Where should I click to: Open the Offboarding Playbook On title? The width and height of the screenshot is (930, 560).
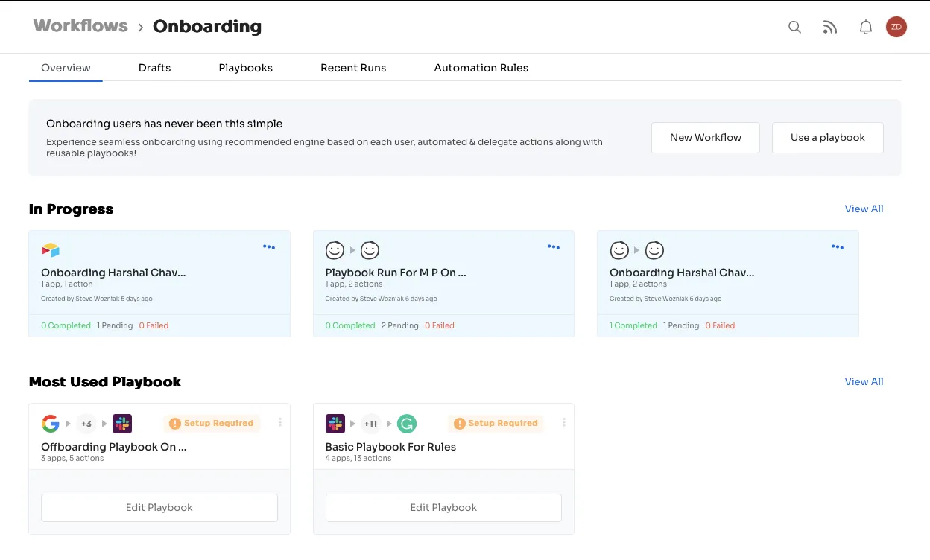[x=114, y=447]
